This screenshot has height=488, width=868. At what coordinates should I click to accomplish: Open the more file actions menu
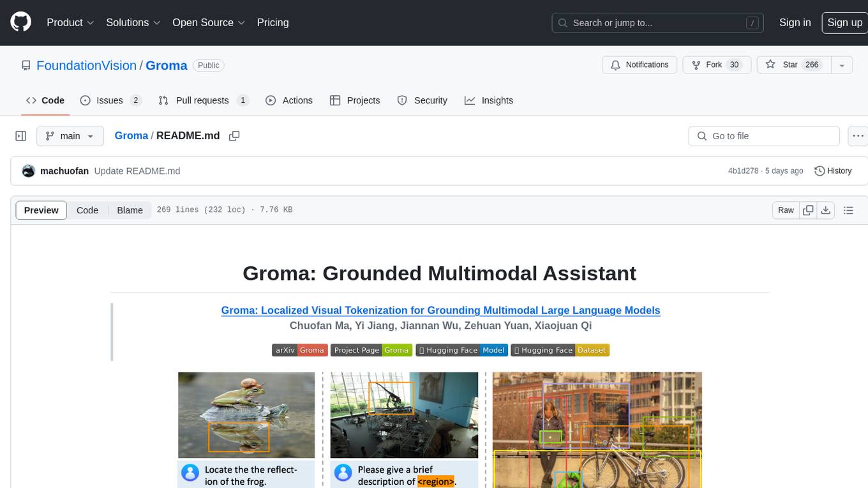coord(858,136)
